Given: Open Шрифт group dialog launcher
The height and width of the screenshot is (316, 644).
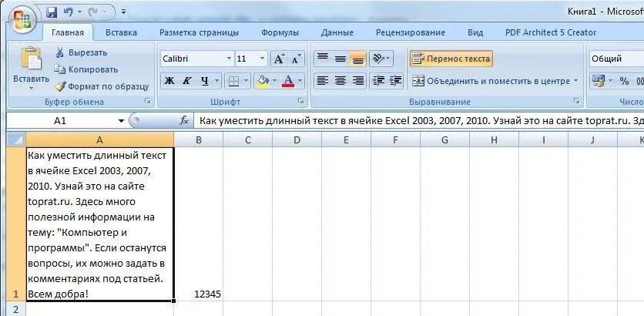Looking at the screenshot, I should coord(301,101).
